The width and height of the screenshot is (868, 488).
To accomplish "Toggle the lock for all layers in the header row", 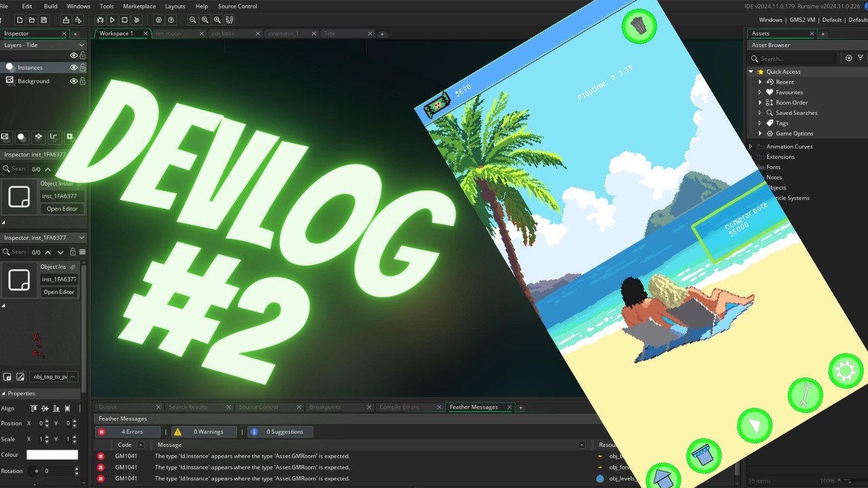I will point(83,56).
